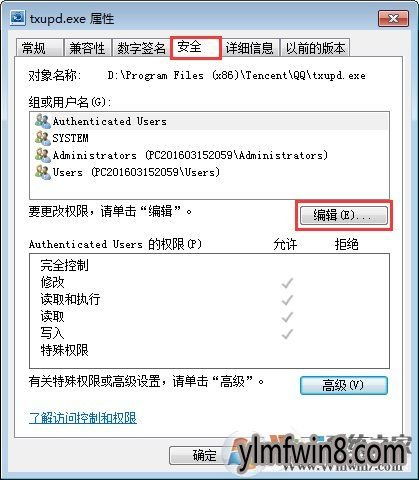Switch to the 详细信息 tab

click(250, 48)
